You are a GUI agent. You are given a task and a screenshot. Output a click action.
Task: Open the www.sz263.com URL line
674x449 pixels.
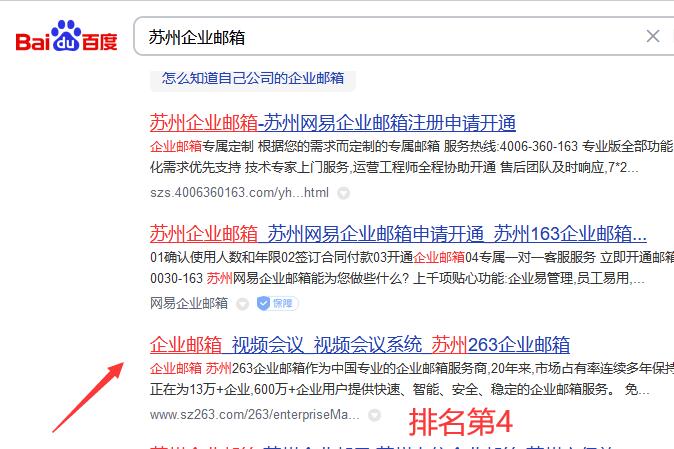(254, 415)
